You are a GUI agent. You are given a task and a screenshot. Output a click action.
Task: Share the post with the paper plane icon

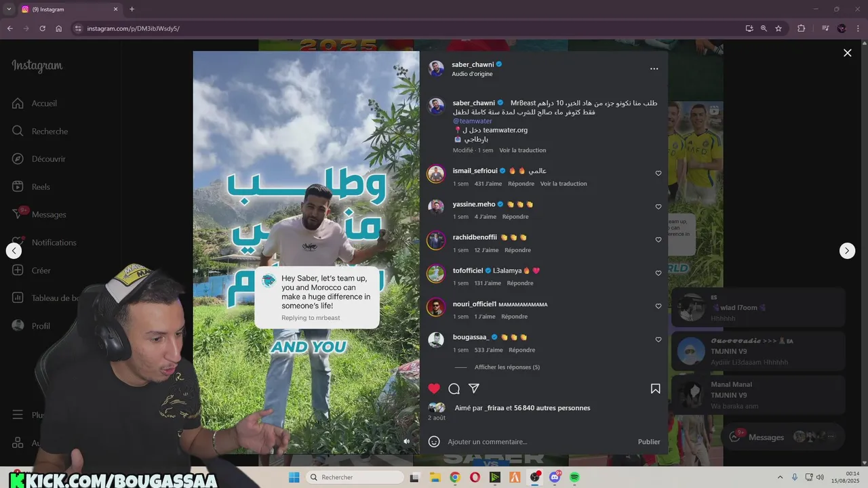point(474,388)
